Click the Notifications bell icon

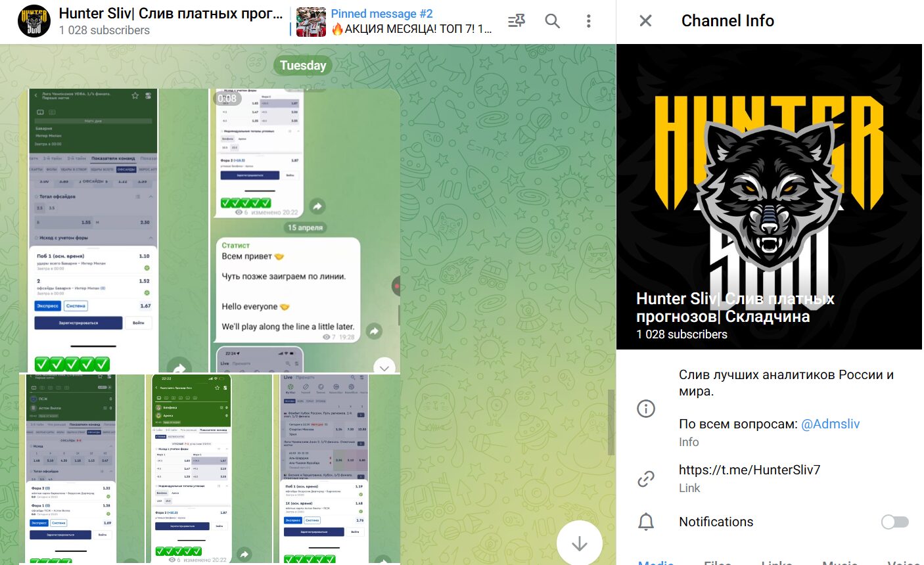tap(646, 522)
